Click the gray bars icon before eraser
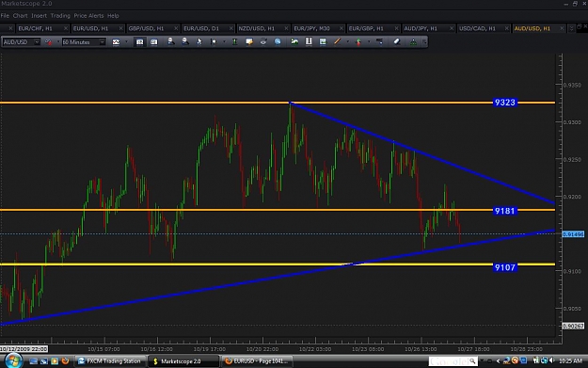This screenshot has width=588, height=368. point(379,42)
